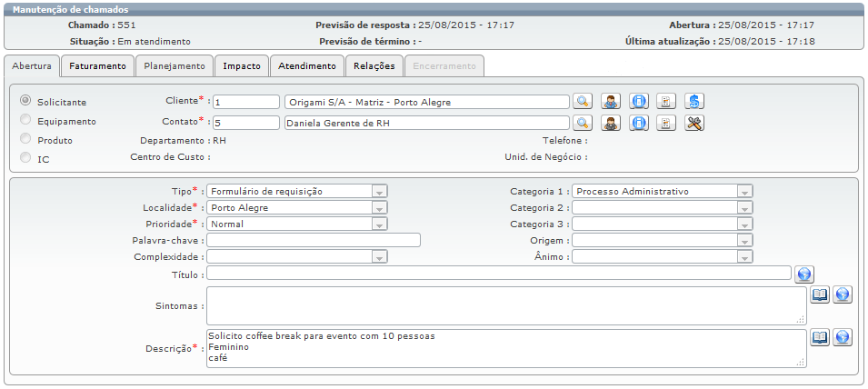Switch to the Relações tab
The image size is (868, 389).
pos(374,65)
